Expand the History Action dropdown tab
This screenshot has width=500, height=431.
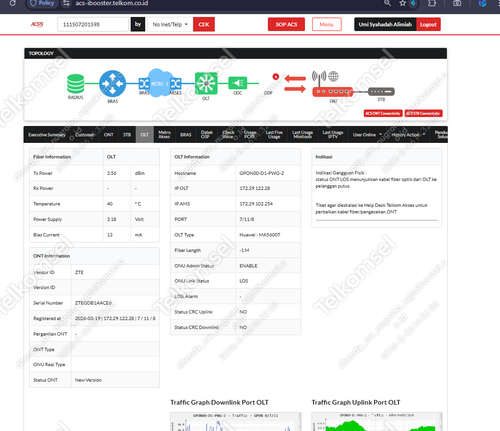click(x=408, y=135)
